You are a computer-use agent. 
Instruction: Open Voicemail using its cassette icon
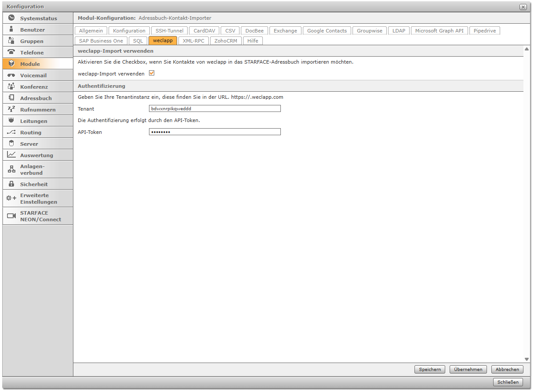[x=11, y=75]
